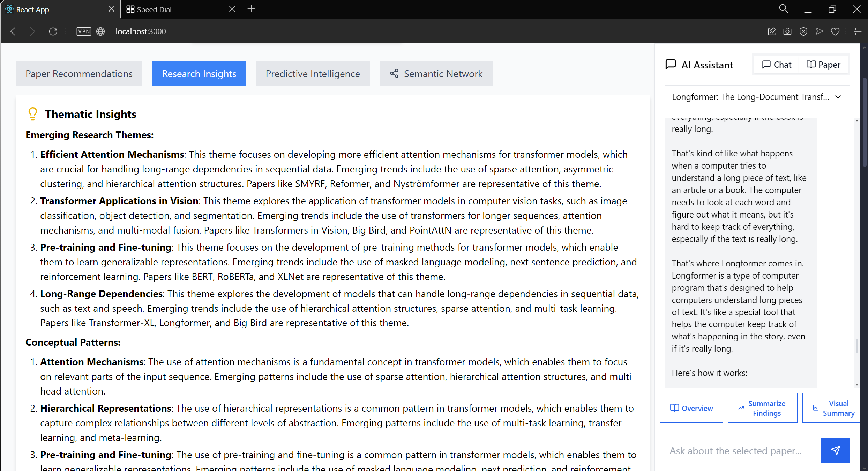Click the camera snapshot icon in toolbar
This screenshot has width=868, height=471.
pyautogui.click(x=787, y=31)
